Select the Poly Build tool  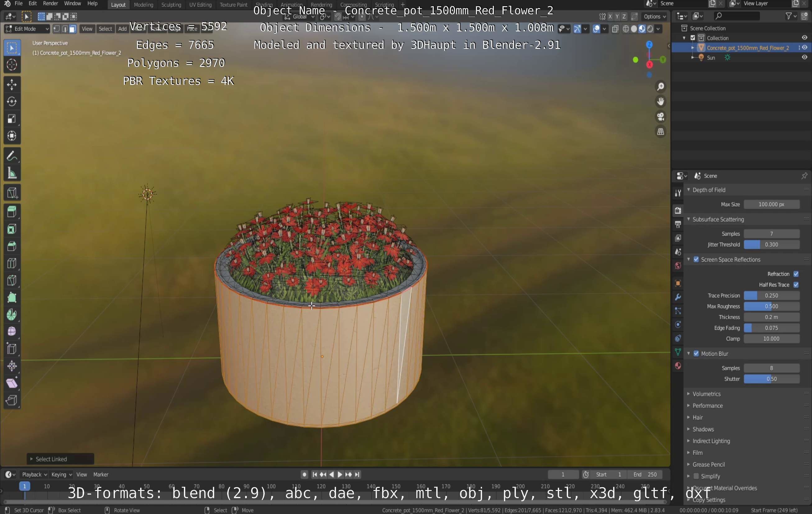coord(12,298)
